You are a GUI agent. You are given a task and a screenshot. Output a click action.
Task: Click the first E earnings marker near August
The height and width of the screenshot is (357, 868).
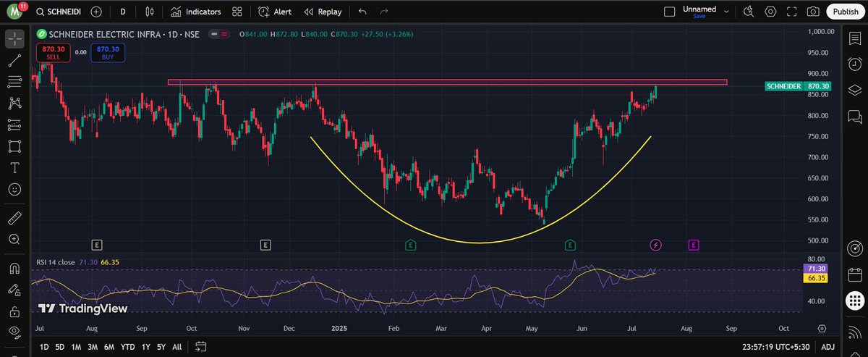click(97, 245)
